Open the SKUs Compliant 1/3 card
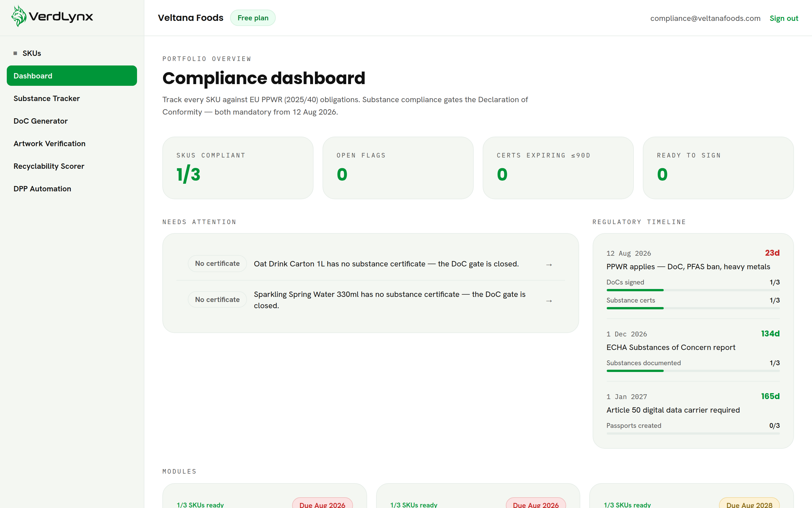The height and width of the screenshot is (508, 812). (x=238, y=168)
